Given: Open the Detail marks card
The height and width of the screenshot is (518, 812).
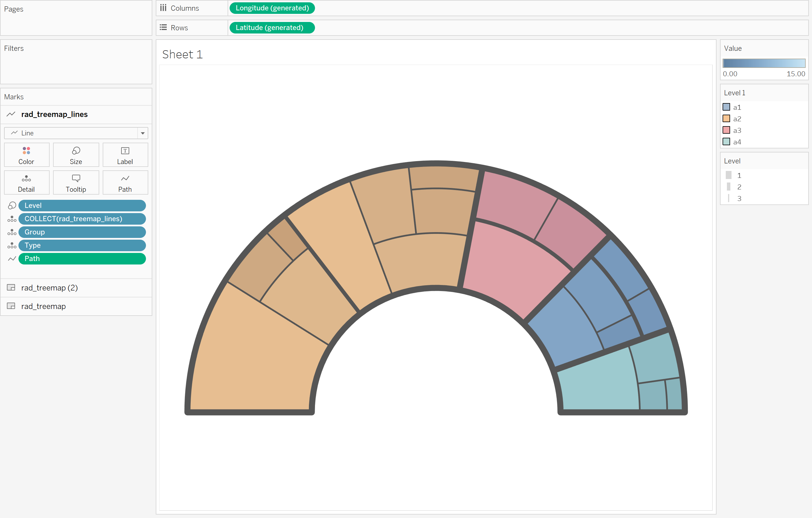Looking at the screenshot, I should pyautogui.click(x=26, y=182).
